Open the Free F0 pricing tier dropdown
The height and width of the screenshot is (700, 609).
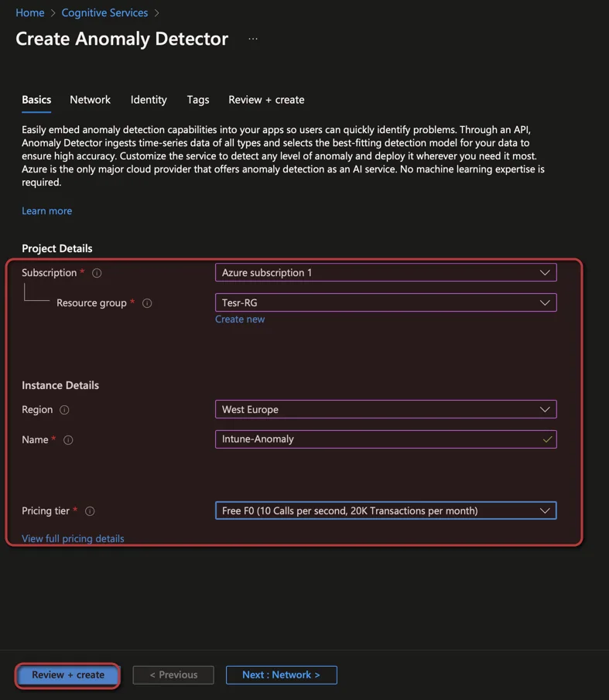(x=386, y=510)
